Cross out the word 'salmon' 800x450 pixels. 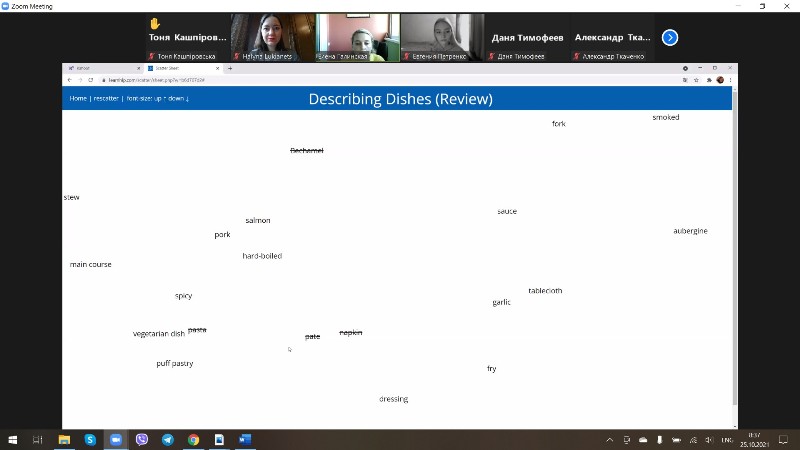tap(257, 220)
